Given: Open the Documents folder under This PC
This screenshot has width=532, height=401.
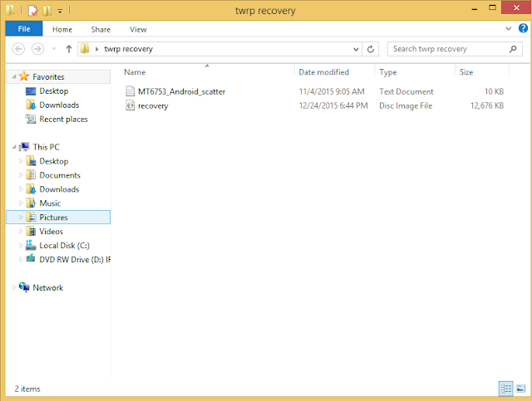Looking at the screenshot, I should [x=60, y=175].
